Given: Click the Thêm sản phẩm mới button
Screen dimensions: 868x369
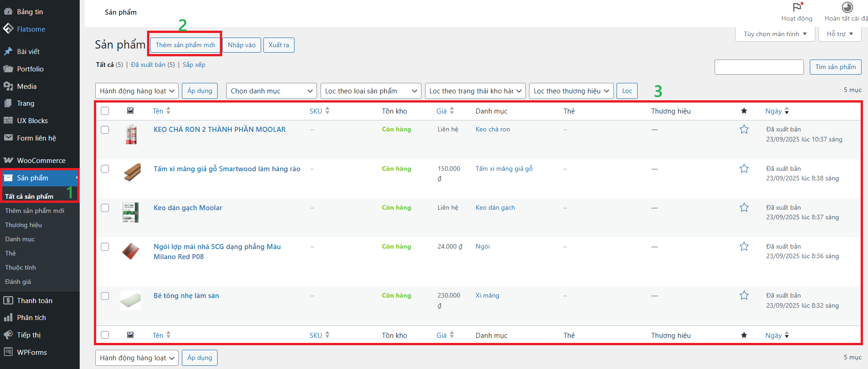Looking at the screenshot, I should [x=185, y=45].
